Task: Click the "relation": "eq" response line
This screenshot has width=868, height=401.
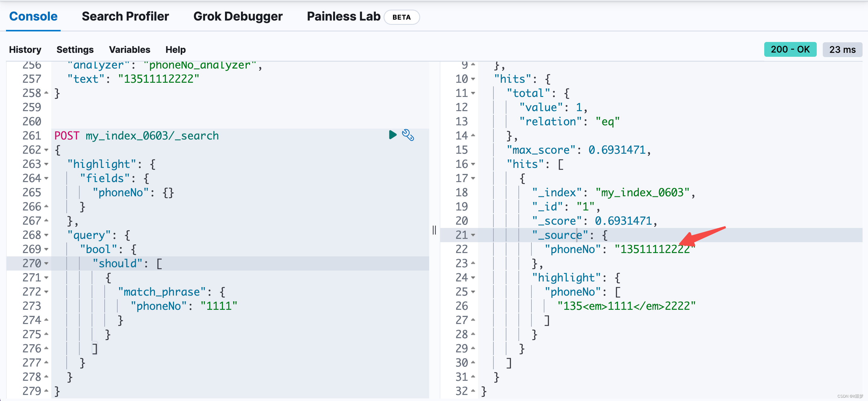Action: [x=569, y=121]
